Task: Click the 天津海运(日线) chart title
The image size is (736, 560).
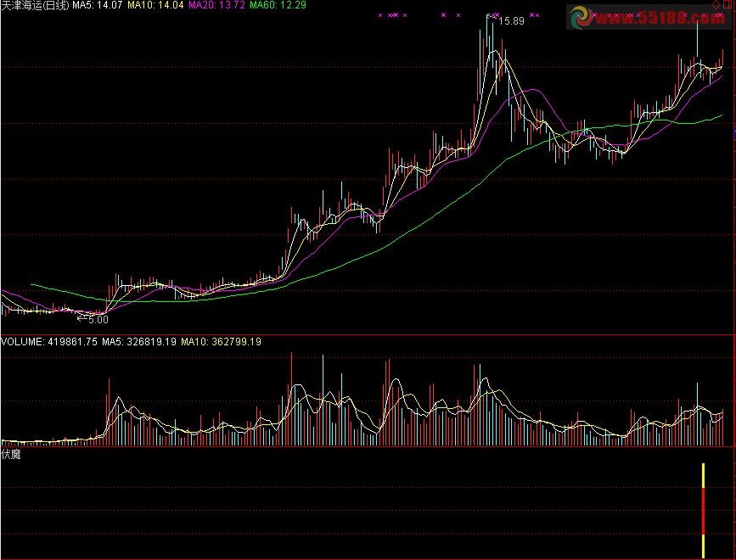Action: tap(35, 5)
